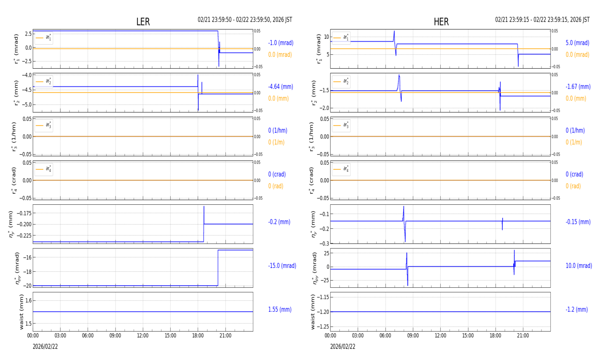Click the ∂r1* legend in HER plot

[341, 38]
